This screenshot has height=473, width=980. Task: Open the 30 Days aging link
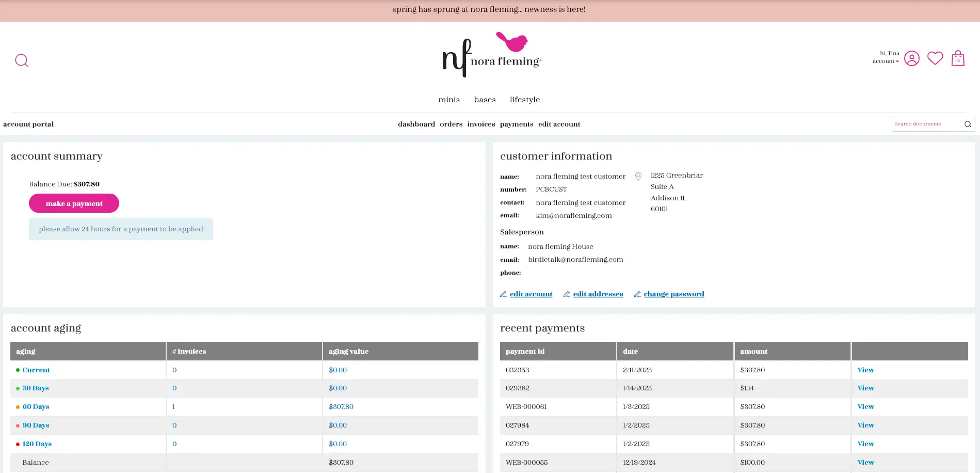pos(36,388)
